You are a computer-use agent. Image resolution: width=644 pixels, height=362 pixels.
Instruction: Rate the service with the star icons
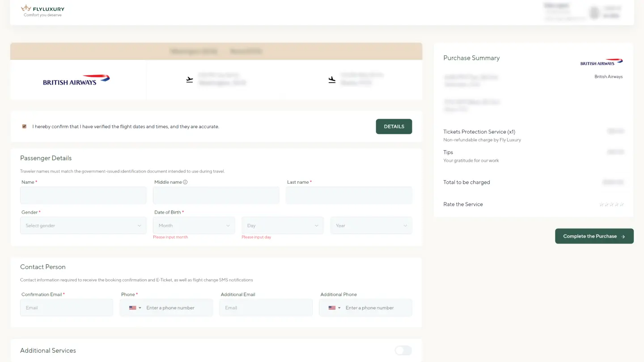coord(611,204)
